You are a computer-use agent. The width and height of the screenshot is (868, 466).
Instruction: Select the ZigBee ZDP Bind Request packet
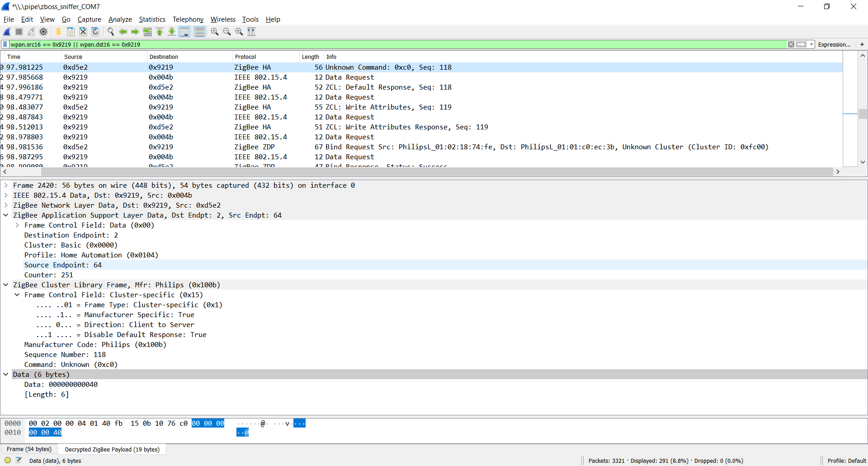[x=421, y=147]
